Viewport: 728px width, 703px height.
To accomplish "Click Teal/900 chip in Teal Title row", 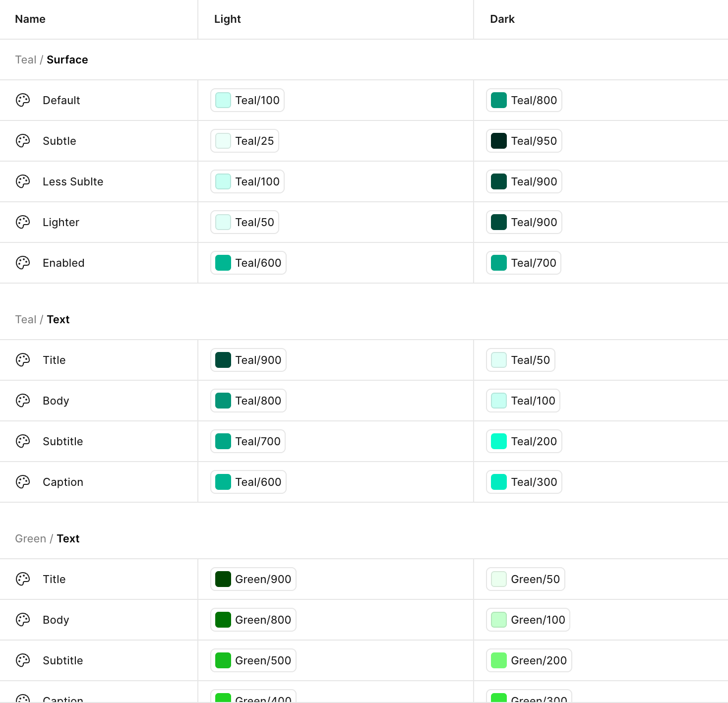I will (248, 360).
